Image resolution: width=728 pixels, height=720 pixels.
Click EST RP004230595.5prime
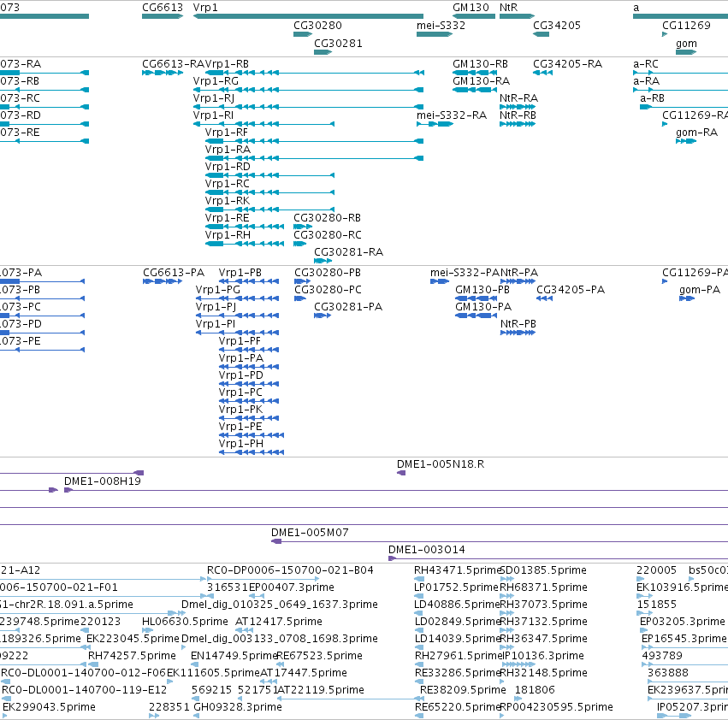click(502, 716)
